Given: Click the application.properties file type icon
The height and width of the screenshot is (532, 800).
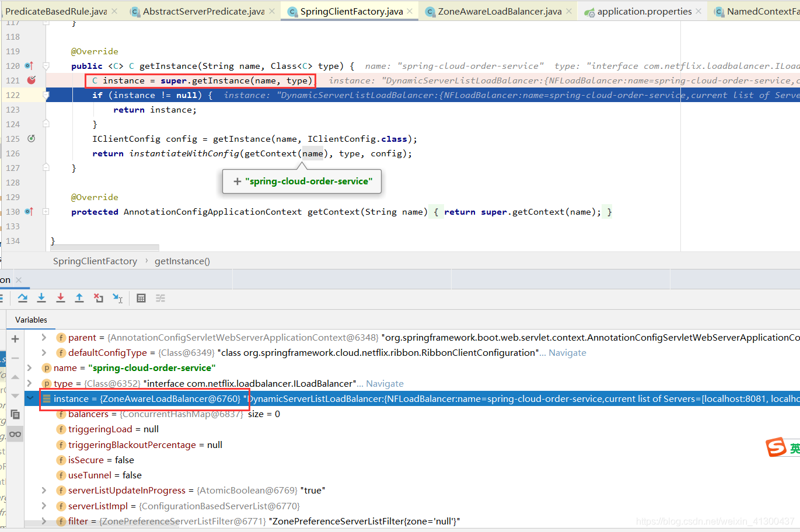Looking at the screenshot, I should (x=589, y=11).
